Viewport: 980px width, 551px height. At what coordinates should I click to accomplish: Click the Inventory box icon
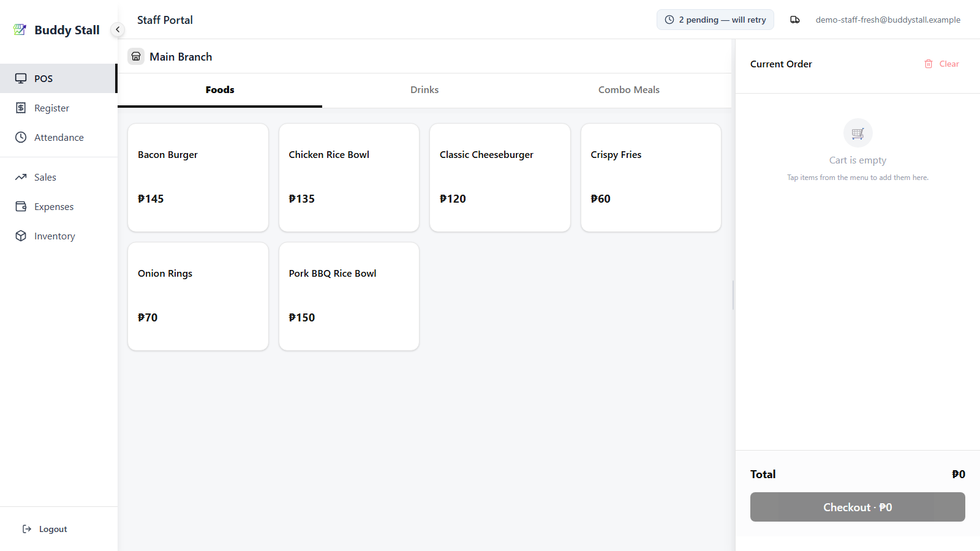point(21,236)
